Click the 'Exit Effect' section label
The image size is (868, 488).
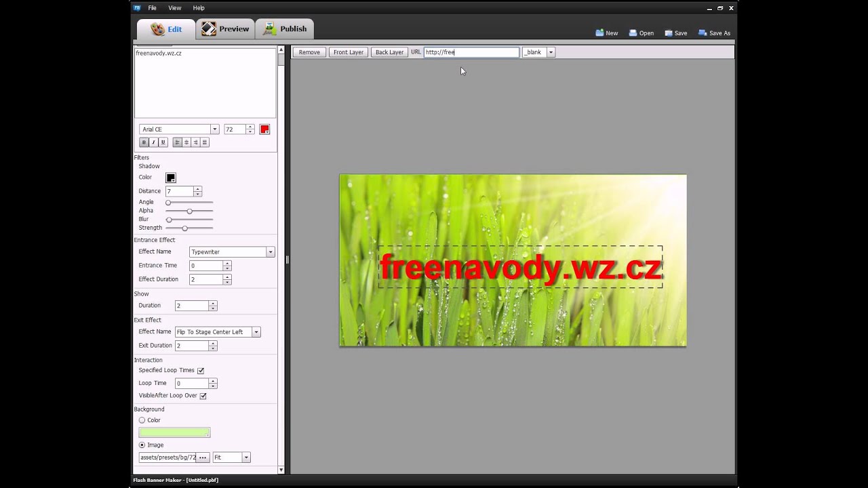(147, 320)
